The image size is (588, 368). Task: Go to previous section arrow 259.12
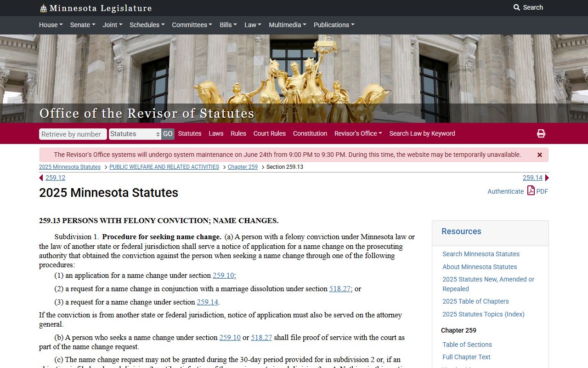pyautogui.click(x=41, y=178)
